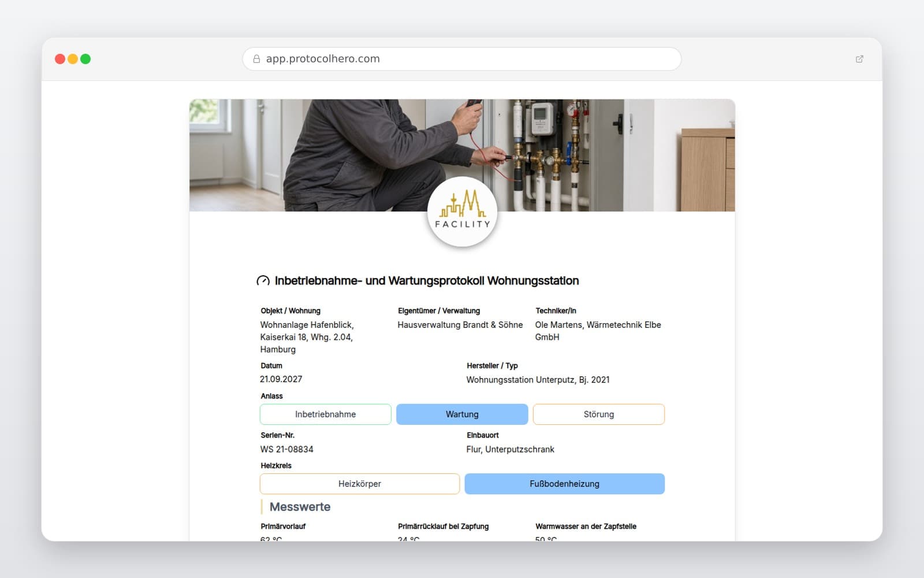This screenshot has height=578, width=924.
Task: Select Inbetriebnahme as Anlass
Action: 326,414
